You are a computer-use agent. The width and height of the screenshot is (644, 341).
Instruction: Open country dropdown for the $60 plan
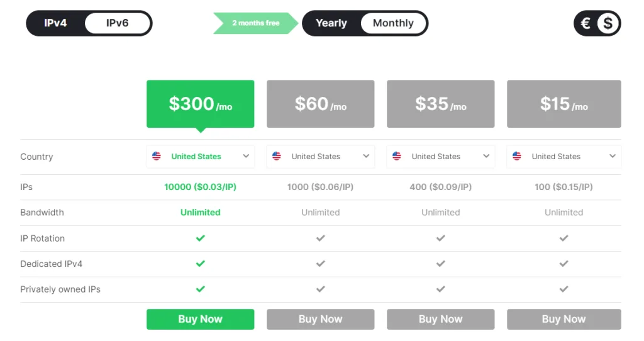[x=366, y=157]
